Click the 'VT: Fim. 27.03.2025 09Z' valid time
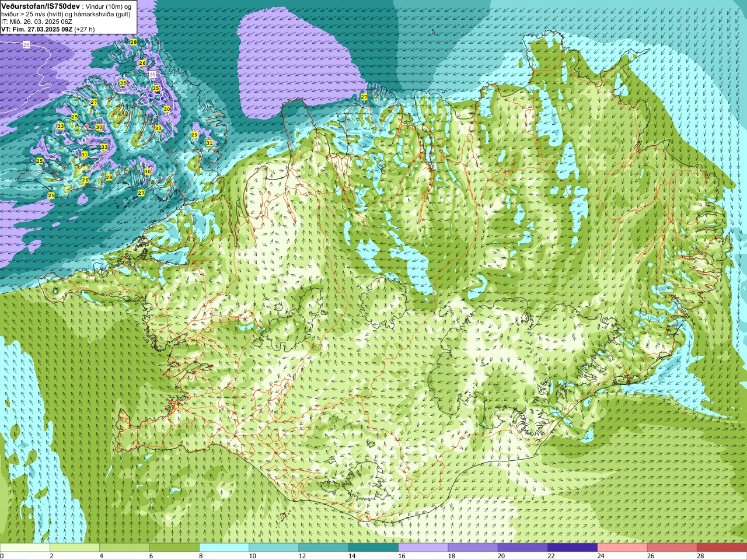The image size is (747, 560). click(36, 29)
